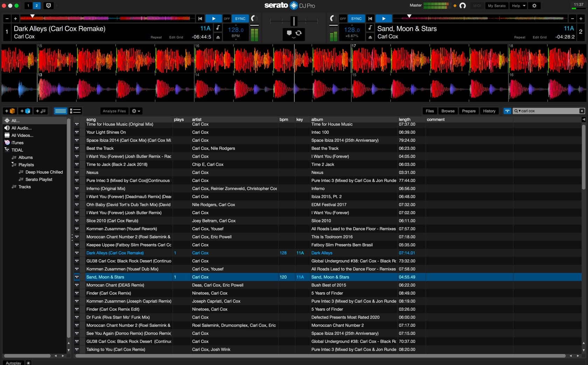Screen dimensions: 588x365
Task: Open deck 1 BPM tempo control
Action: (236, 32)
